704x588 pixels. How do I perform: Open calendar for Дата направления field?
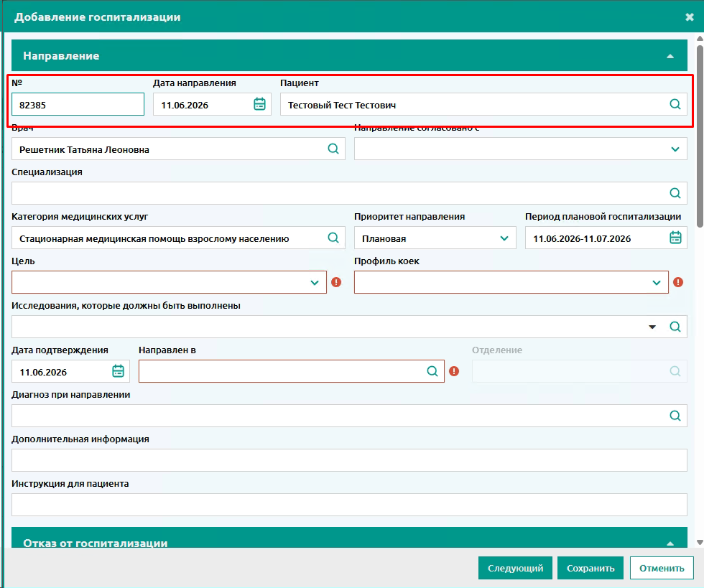259,104
